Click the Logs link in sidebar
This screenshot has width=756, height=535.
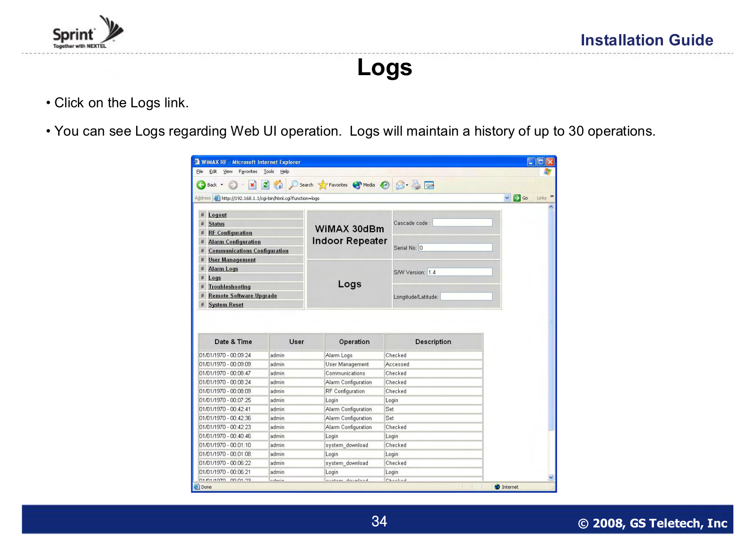click(215, 278)
